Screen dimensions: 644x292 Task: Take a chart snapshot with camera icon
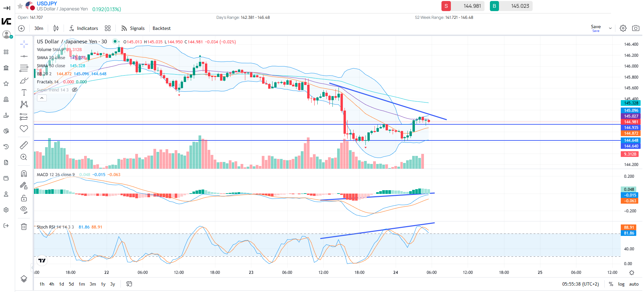[636, 28]
